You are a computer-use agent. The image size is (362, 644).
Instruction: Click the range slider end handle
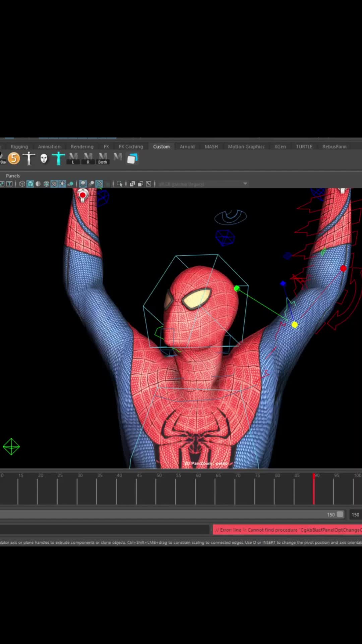tap(340, 515)
